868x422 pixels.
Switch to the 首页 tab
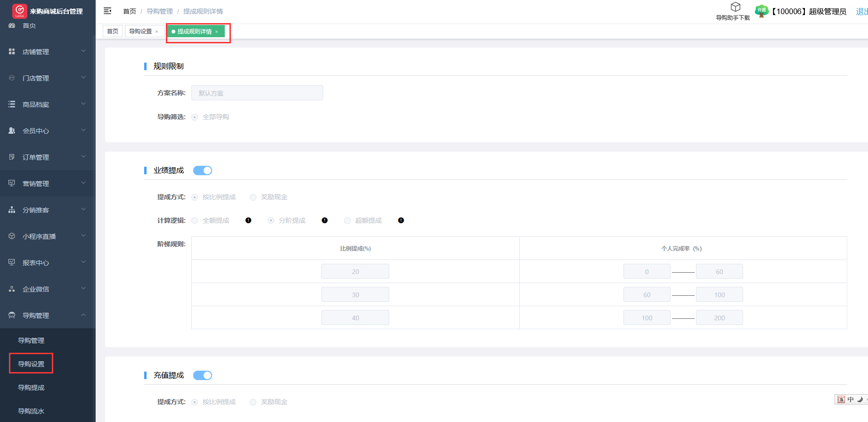click(113, 32)
